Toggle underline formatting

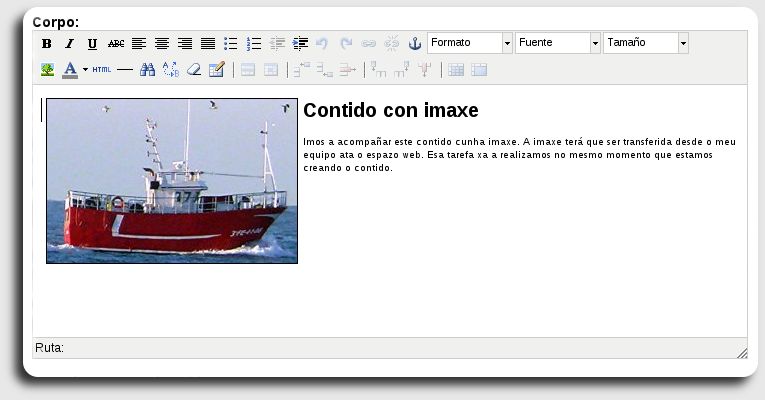pos(92,43)
